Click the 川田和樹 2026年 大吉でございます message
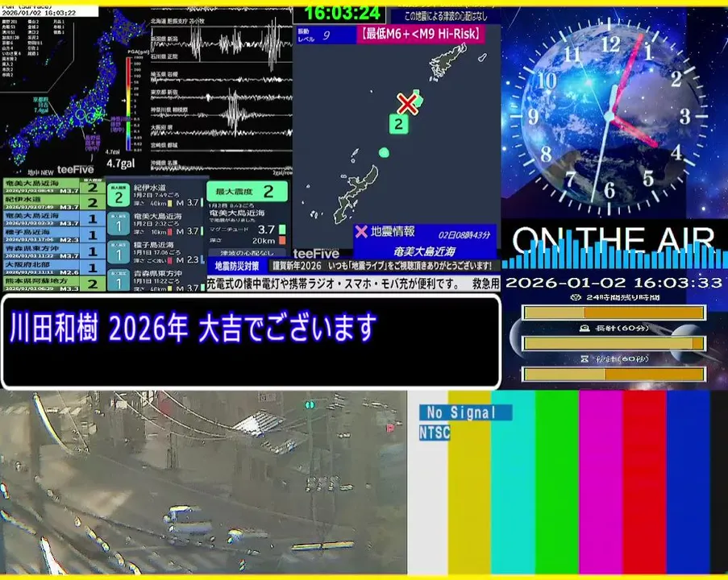 [x=193, y=328]
